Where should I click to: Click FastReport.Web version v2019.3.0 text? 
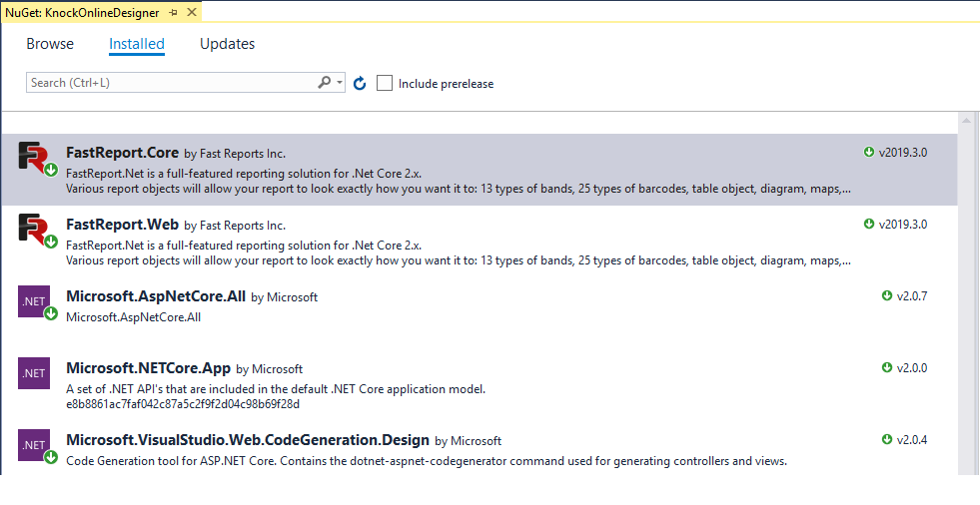click(x=903, y=225)
